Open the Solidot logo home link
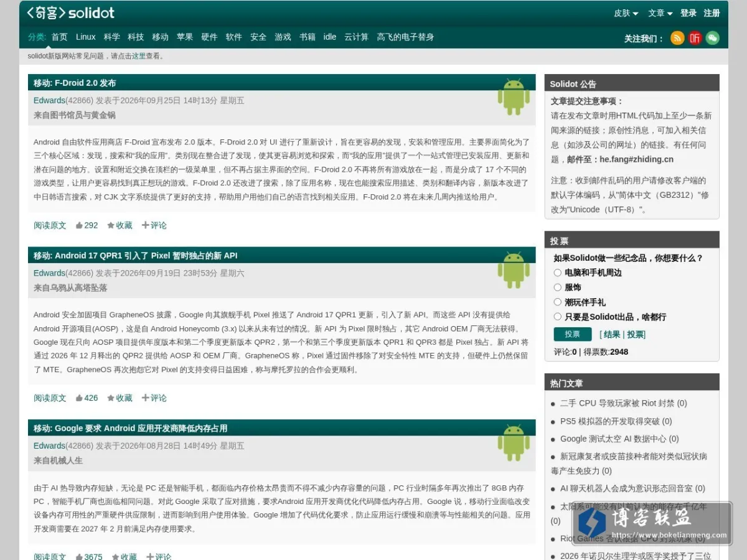The image size is (747, 560). click(x=70, y=12)
